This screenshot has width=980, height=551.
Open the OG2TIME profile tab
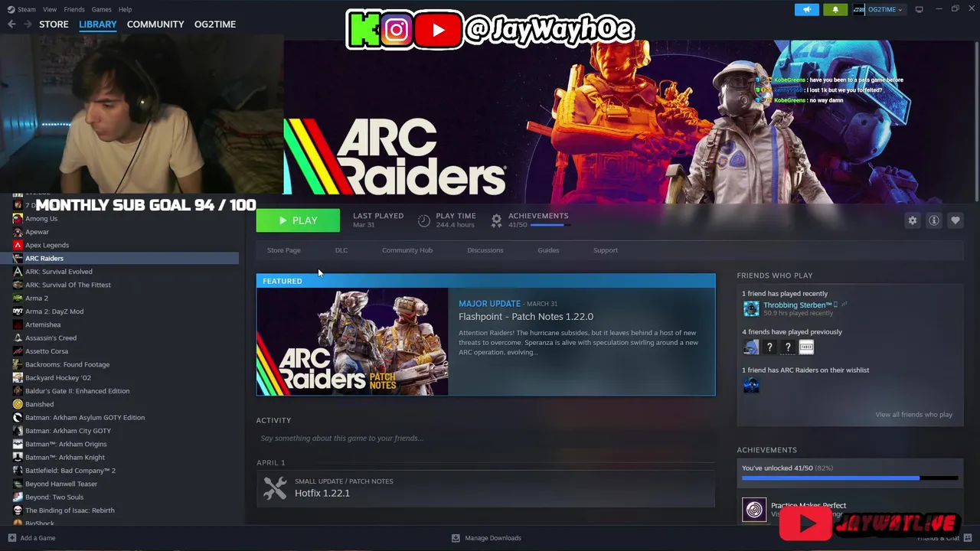215,24
